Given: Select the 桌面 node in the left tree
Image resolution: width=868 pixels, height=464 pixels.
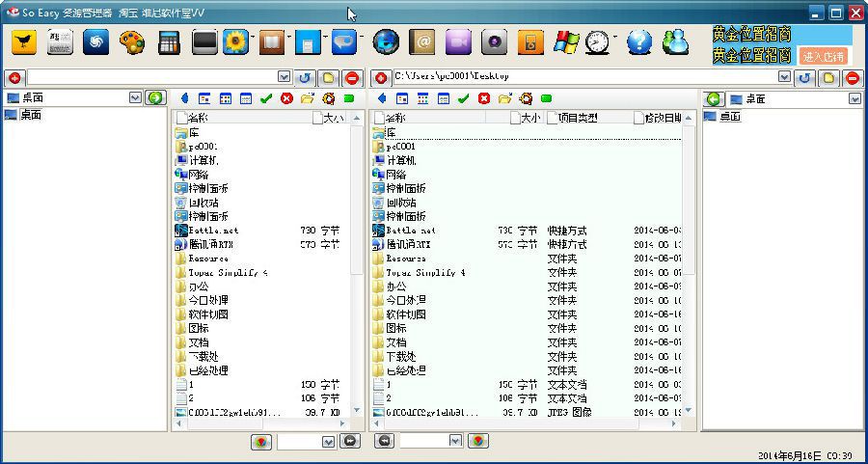Looking at the screenshot, I should [31, 115].
